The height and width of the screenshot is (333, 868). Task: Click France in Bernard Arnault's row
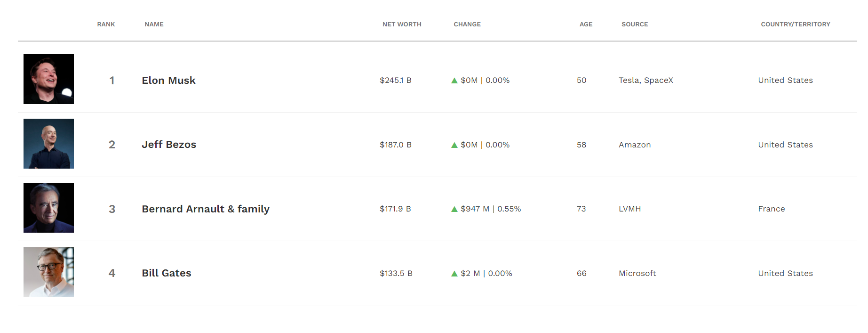pyautogui.click(x=771, y=209)
